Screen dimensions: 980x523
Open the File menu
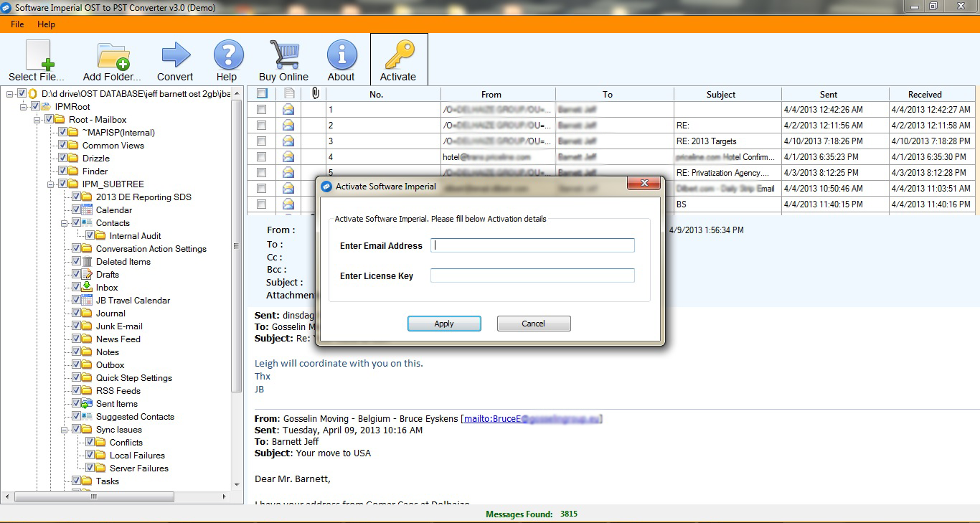coord(17,24)
